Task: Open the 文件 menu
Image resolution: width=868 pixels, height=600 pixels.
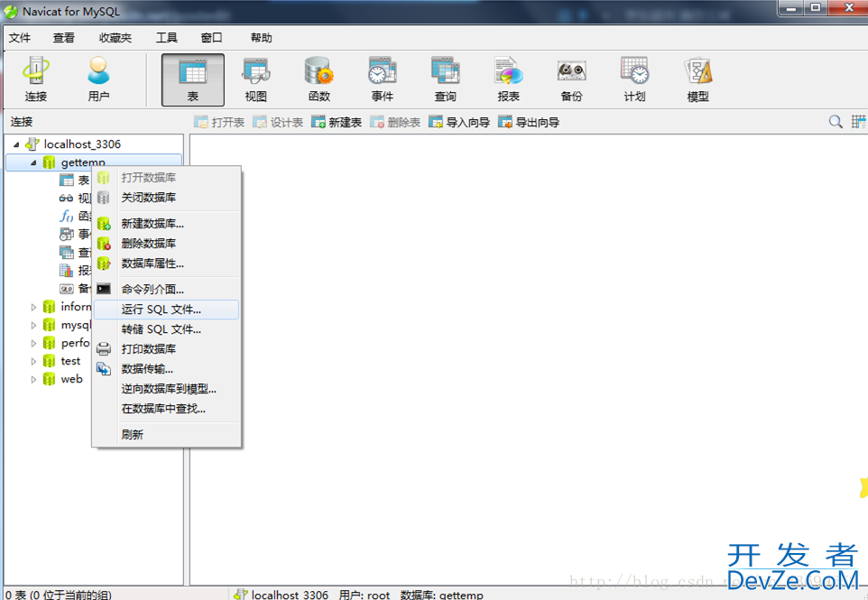Action: [x=20, y=38]
